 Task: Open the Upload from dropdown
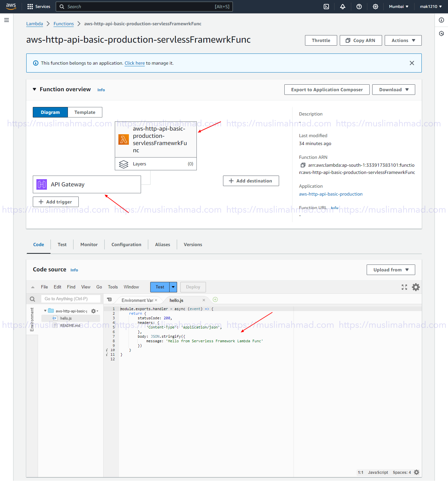coord(391,270)
